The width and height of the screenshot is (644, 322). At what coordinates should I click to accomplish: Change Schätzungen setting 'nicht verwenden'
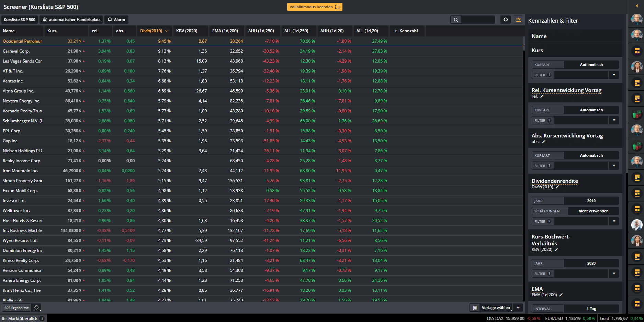tap(593, 211)
